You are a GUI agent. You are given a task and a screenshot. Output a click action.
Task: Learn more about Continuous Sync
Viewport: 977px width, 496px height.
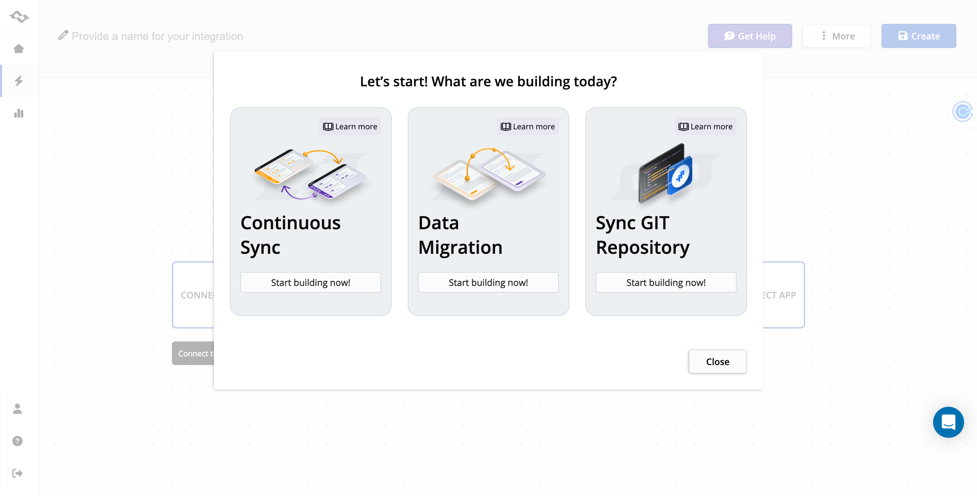tap(350, 127)
